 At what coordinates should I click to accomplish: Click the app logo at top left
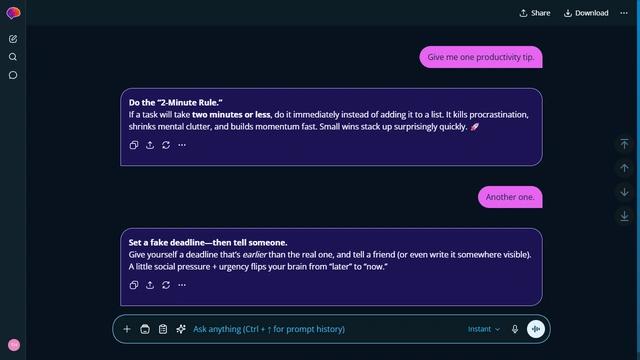pyautogui.click(x=13, y=13)
